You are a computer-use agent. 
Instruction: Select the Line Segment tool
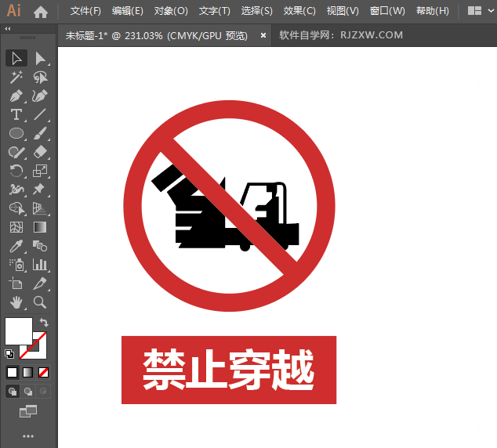40,114
